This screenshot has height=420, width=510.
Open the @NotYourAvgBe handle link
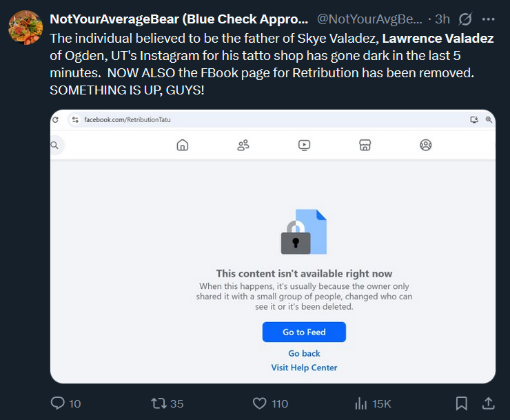[x=369, y=19]
